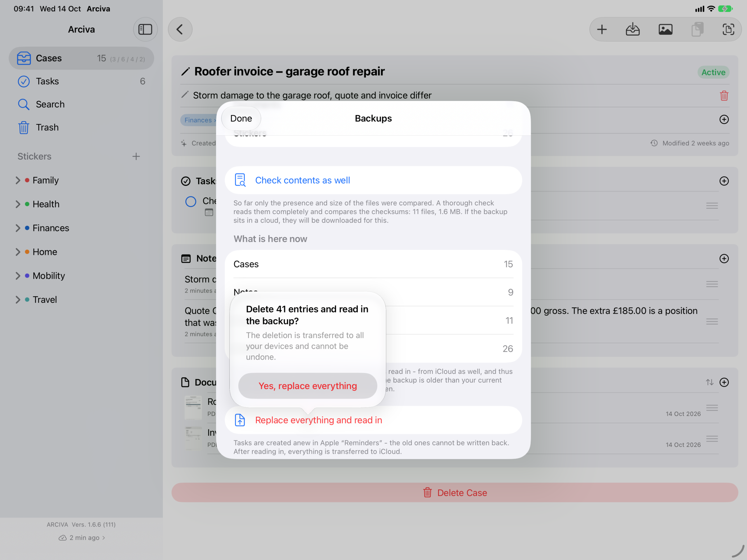Image resolution: width=747 pixels, height=560 pixels.
Task: Add a new note with plus circle
Action: pyautogui.click(x=724, y=259)
